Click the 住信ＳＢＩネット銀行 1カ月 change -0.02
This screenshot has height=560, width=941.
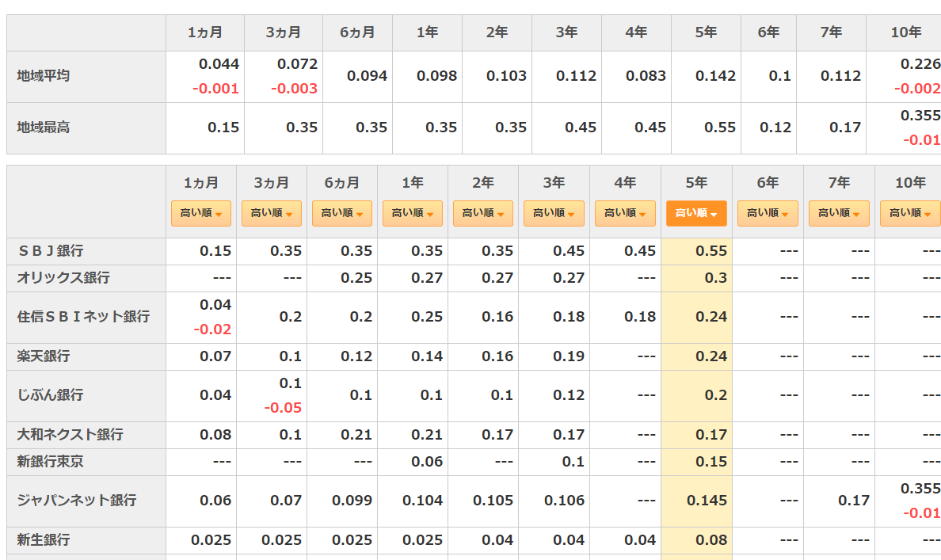coord(212,330)
